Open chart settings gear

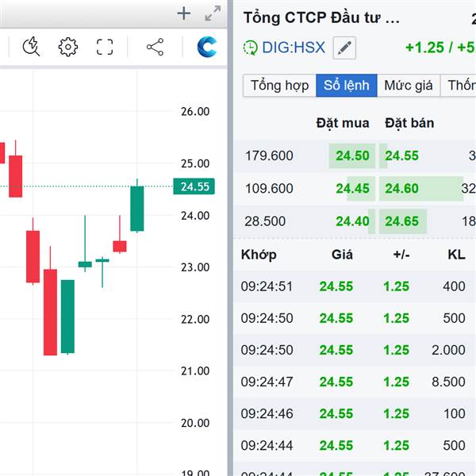coord(68,47)
